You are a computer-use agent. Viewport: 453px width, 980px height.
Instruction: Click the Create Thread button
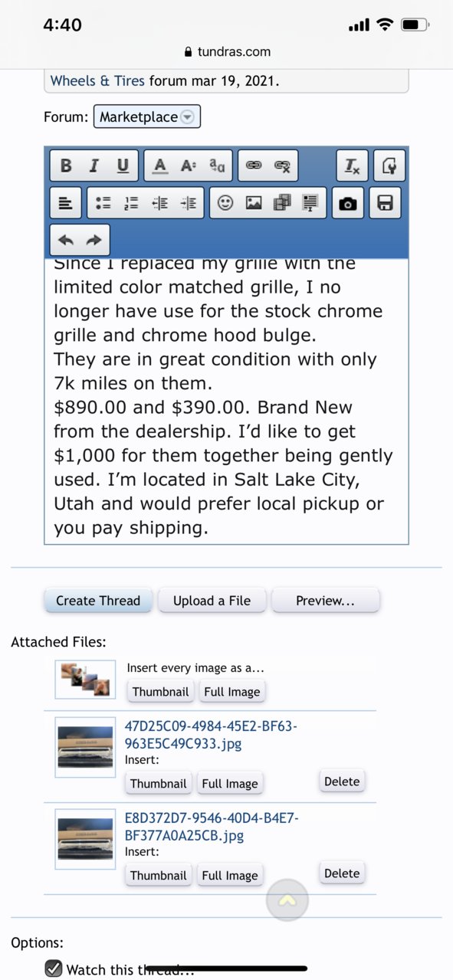[98, 601]
